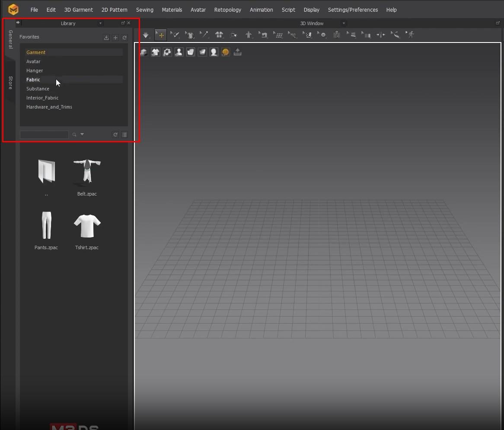504x430 pixels.
Task: Select the Select/Move tool with yellow cross
Action: tap(160, 35)
